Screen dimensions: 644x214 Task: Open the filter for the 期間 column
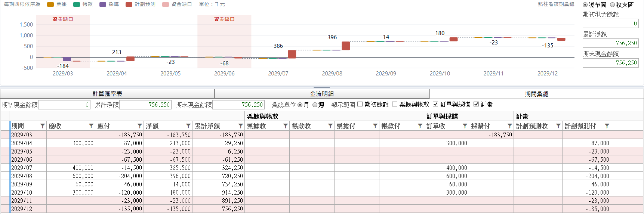42,126
